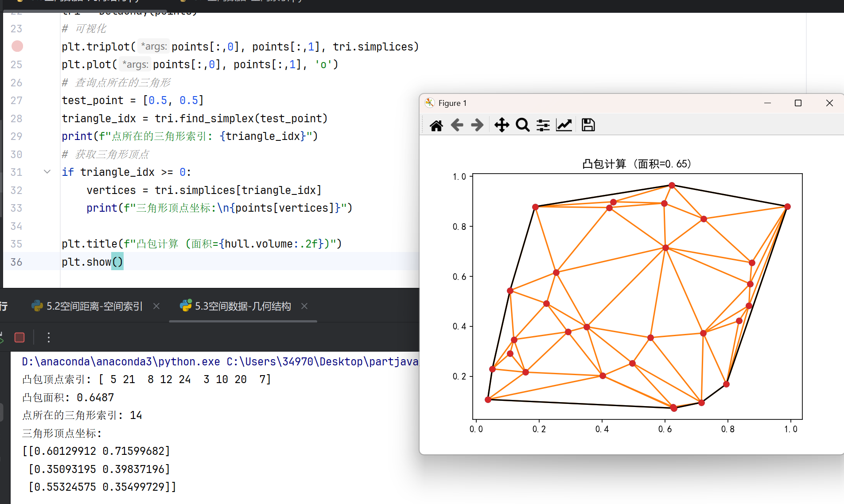Click the plt.plot code line
The image size is (844, 504).
coord(200,65)
